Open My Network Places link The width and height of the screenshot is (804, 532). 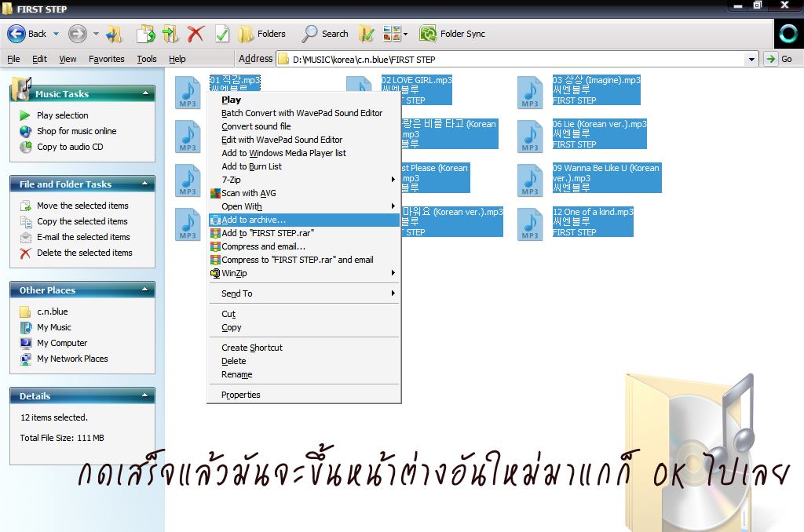coord(72,359)
